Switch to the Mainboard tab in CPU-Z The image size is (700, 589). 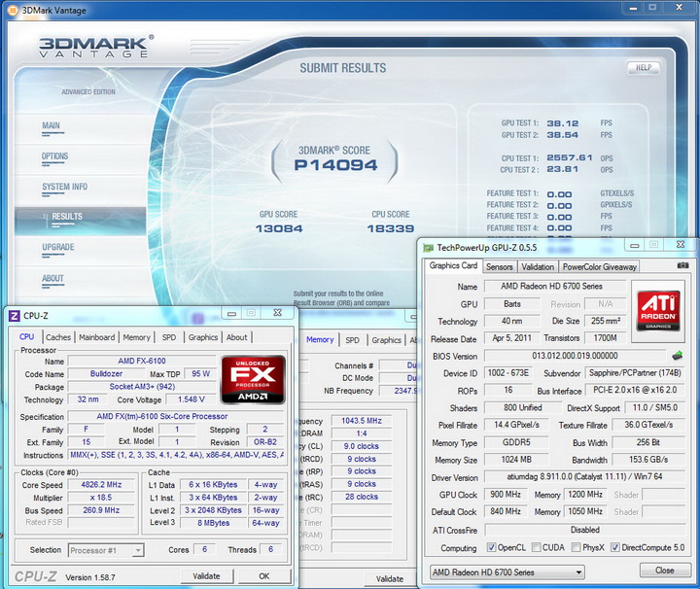[97, 337]
